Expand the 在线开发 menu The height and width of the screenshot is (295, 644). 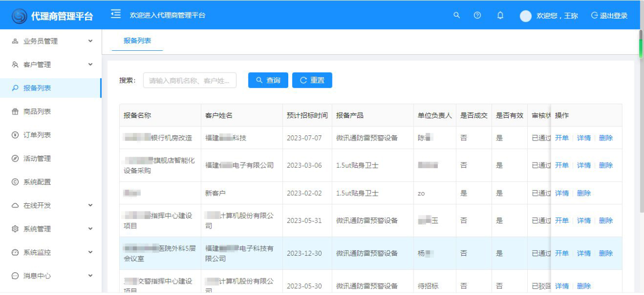click(x=50, y=205)
